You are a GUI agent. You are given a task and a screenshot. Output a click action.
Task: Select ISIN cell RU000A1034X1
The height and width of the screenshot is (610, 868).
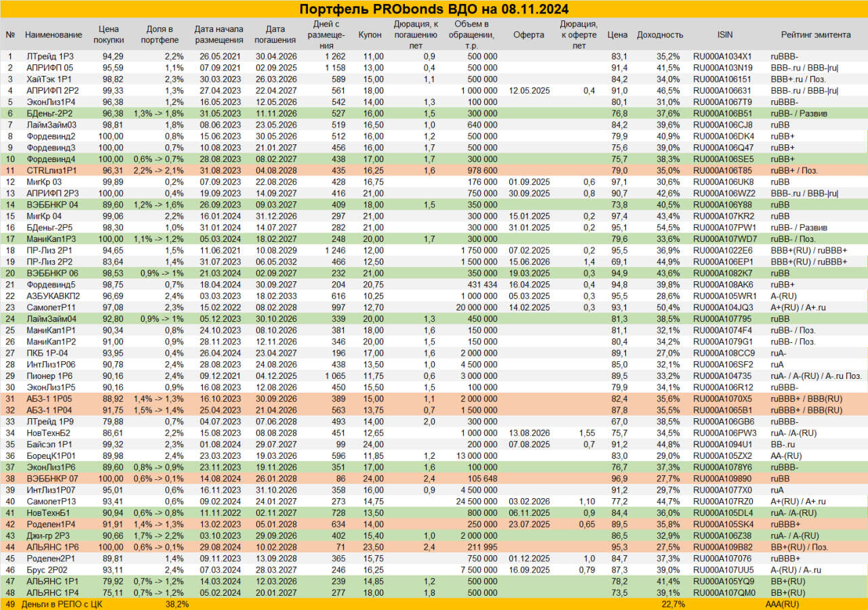722,56
